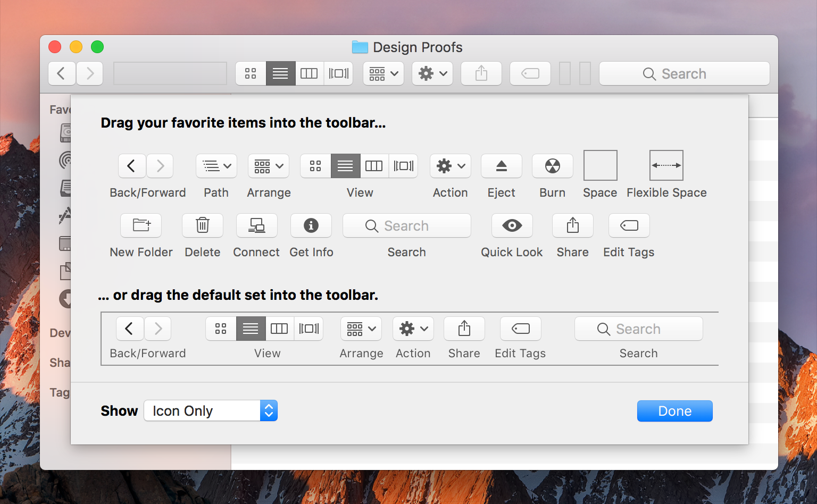Viewport: 817px width, 504px height.
Task: Open the Arrange dropdown in the Finder toolbar
Action: 384,73
